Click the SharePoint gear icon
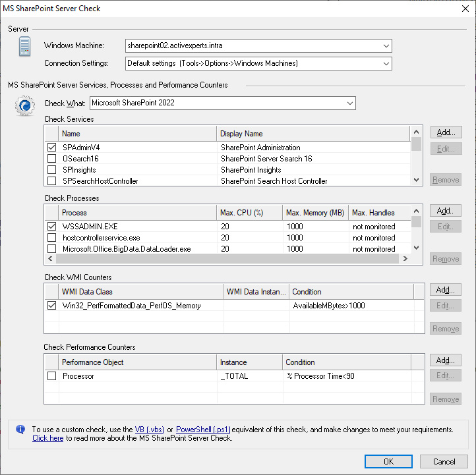Screen dimensions: 476x475 point(24,105)
